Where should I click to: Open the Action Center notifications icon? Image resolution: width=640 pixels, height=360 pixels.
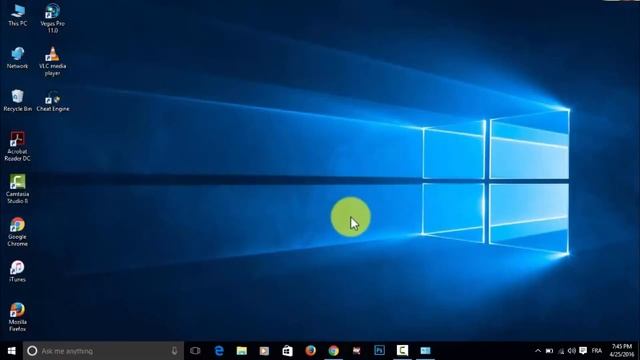pyautogui.click(x=583, y=351)
